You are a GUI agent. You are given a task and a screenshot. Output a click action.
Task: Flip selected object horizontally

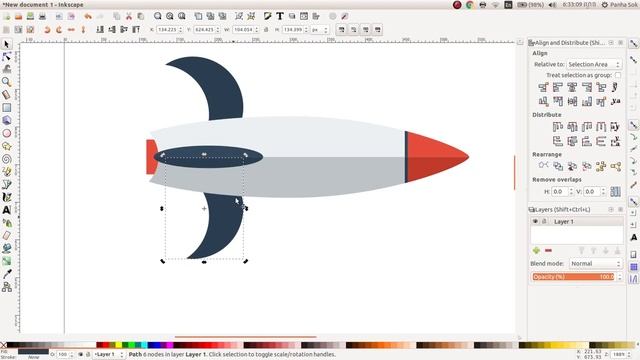tap(71, 30)
